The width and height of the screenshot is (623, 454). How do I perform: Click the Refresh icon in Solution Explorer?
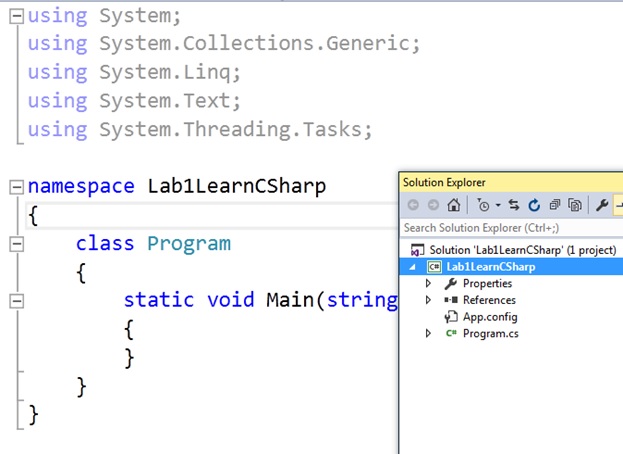coord(534,205)
